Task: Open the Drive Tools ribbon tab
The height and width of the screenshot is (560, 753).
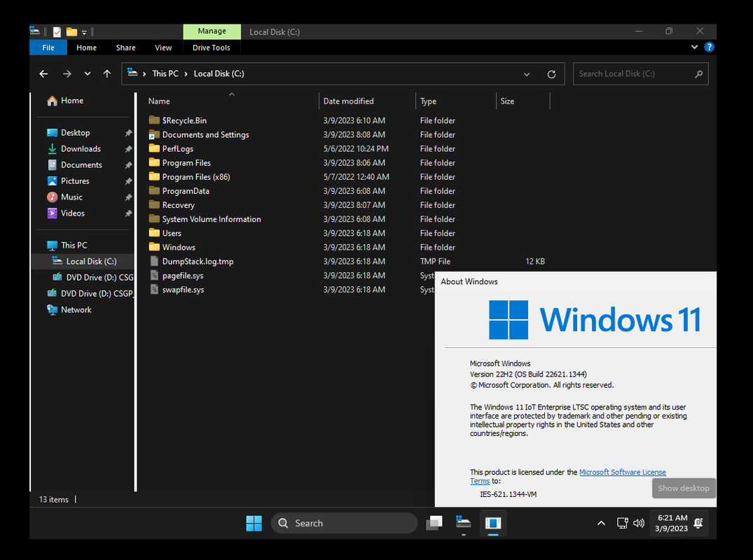Action: click(x=212, y=48)
